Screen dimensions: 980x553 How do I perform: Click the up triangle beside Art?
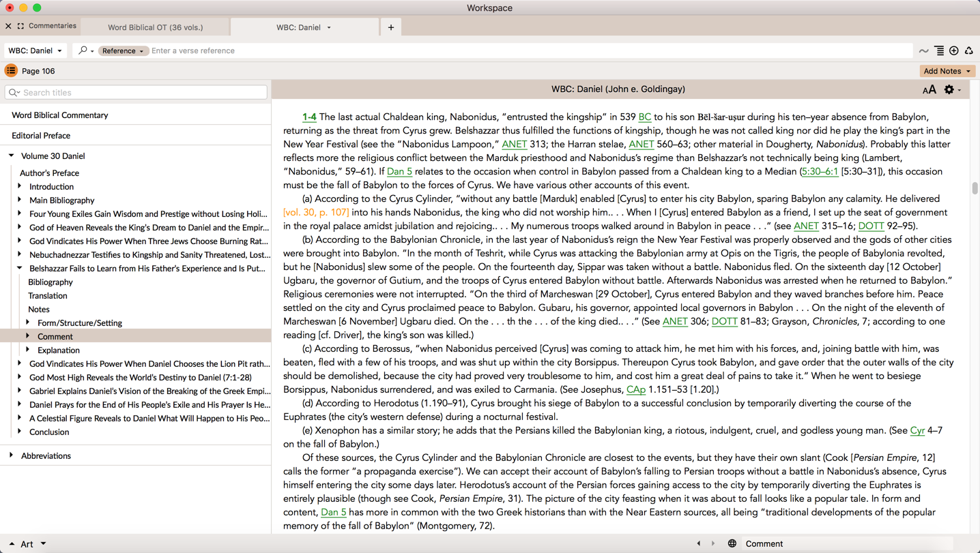12,544
